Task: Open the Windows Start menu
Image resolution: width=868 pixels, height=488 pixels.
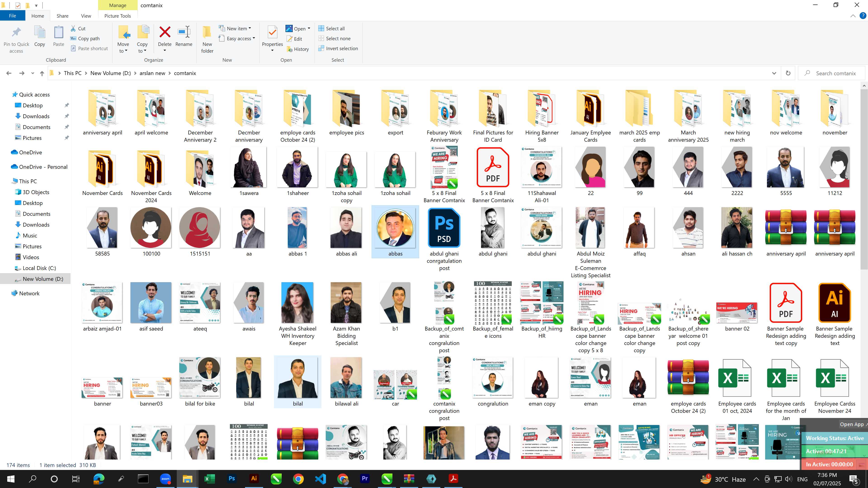Action: (x=10, y=479)
